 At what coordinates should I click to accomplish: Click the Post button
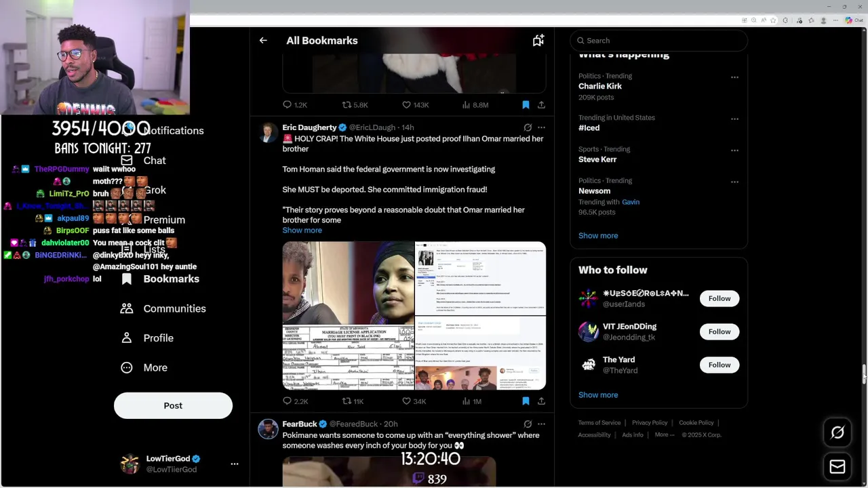click(x=173, y=405)
